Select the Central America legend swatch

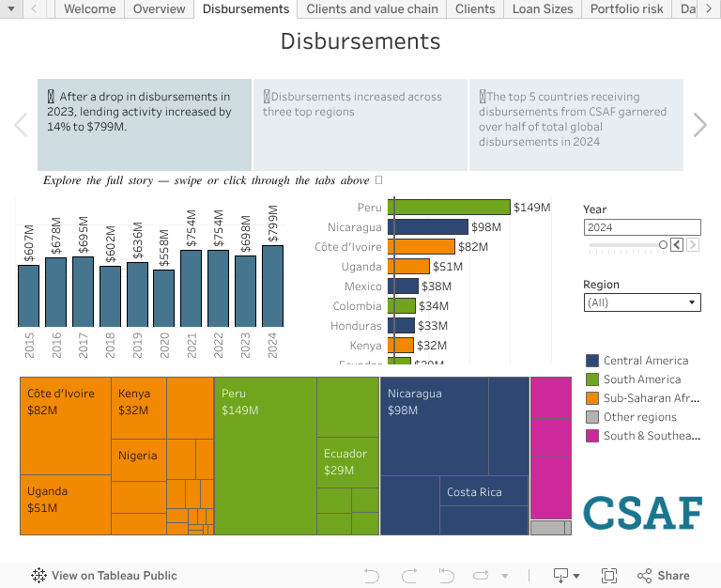pos(592,361)
